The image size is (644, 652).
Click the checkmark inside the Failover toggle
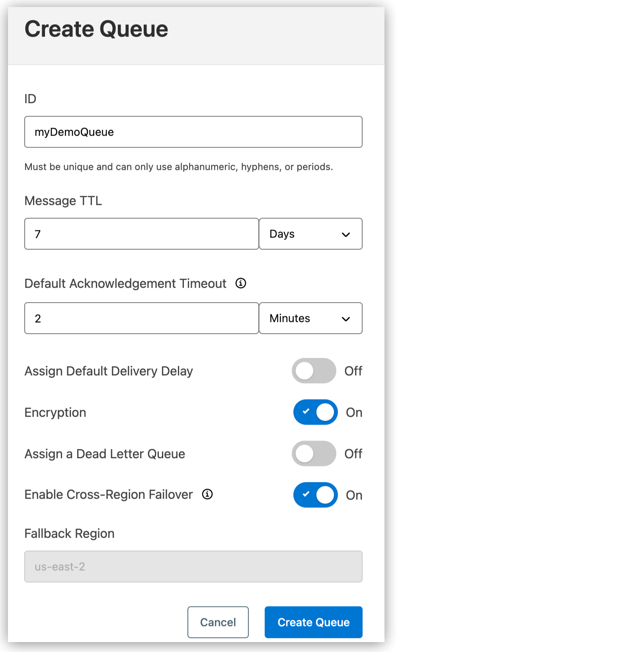[x=306, y=495]
